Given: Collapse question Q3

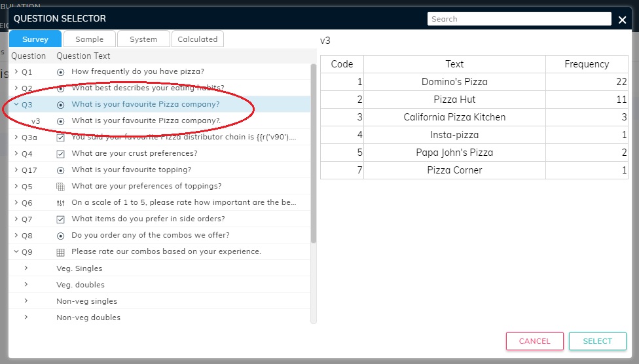Looking at the screenshot, I should point(16,104).
